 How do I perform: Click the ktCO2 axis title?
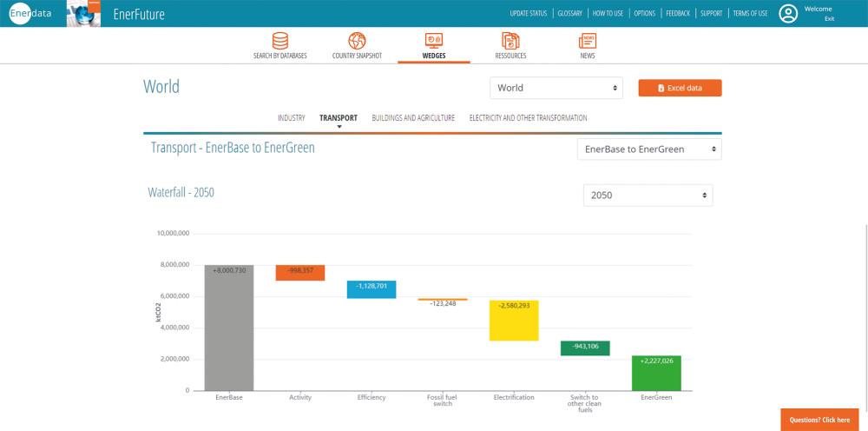point(158,312)
